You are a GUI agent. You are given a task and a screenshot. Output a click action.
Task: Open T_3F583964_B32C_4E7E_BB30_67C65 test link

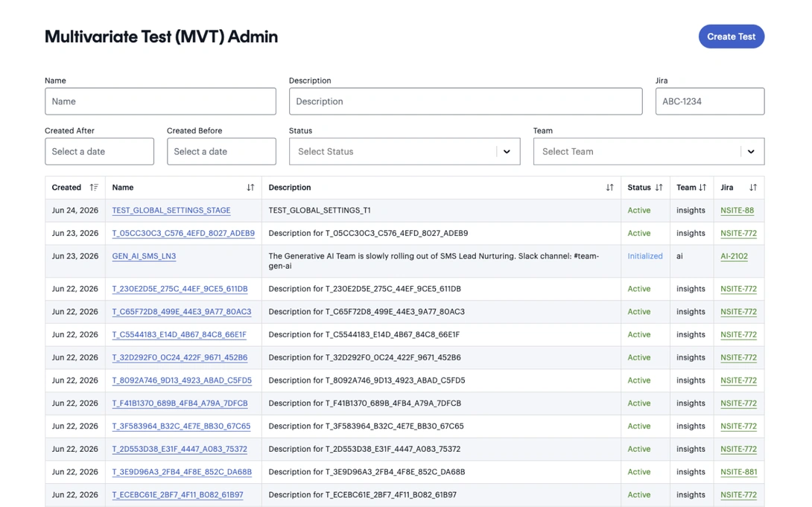[x=181, y=427]
